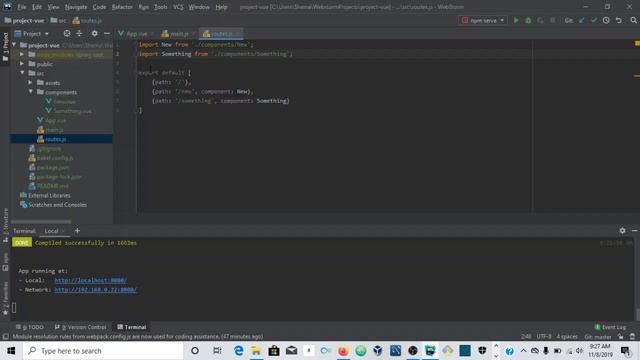Image resolution: width=640 pixels, height=360 pixels.
Task: Open the Event Log from the status bar
Action: click(x=610, y=327)
